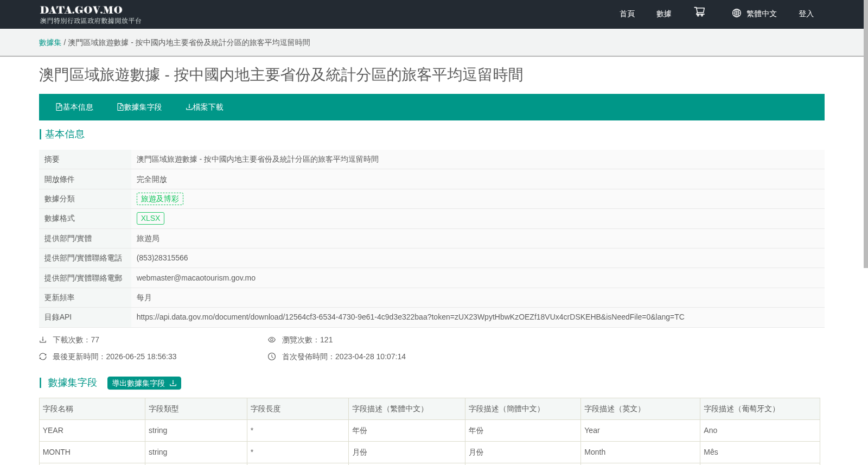Click the 下載次數：77 counter
868x465 pixels.
76,340
